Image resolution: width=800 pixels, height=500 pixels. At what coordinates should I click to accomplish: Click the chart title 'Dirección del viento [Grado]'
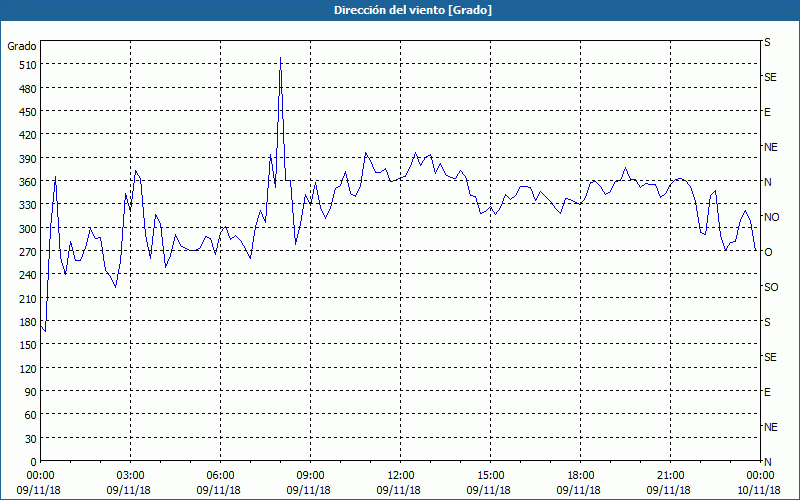tap(413, 10)
